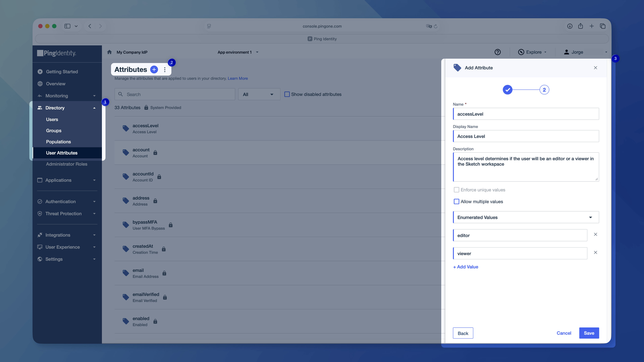Close the Add Attribute panel

(x=596, y=68)
